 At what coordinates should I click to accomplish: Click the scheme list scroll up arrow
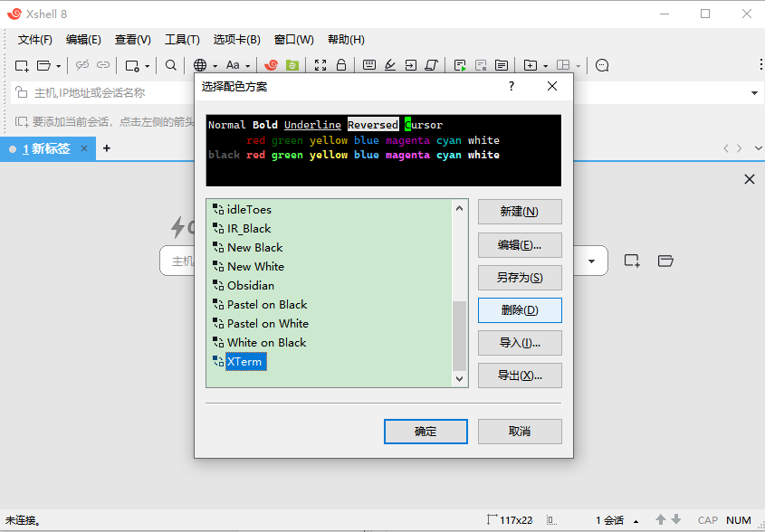pos(459,208)
